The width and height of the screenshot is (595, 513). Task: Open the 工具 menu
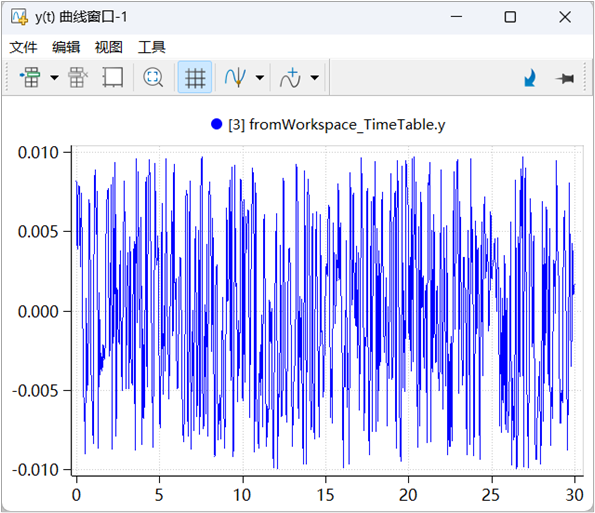[151, 47]
